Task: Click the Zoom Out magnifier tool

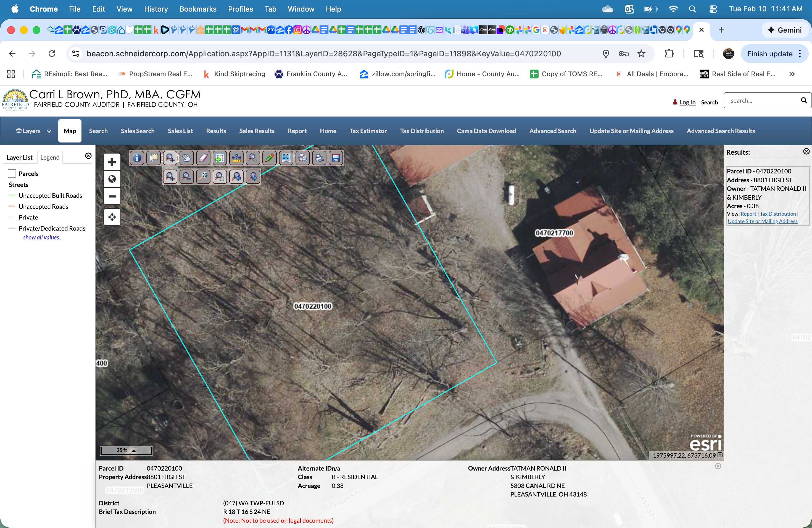Action: click(187, 176)
